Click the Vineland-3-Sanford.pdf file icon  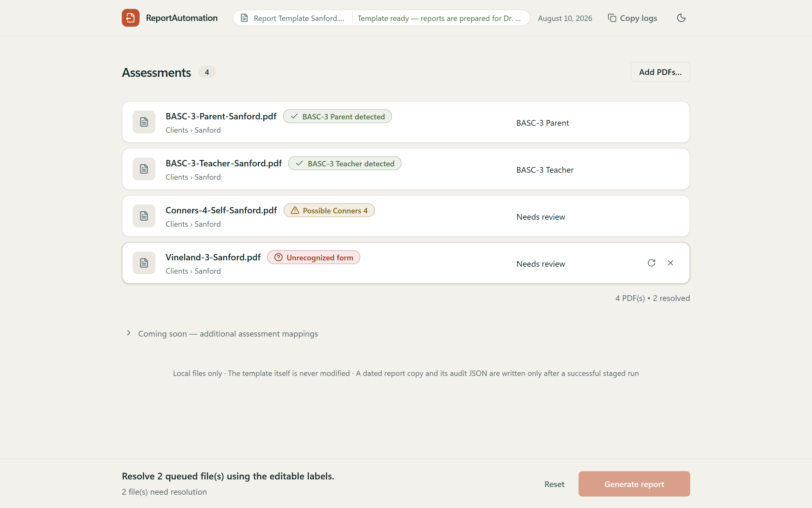[x=144, y=263]
